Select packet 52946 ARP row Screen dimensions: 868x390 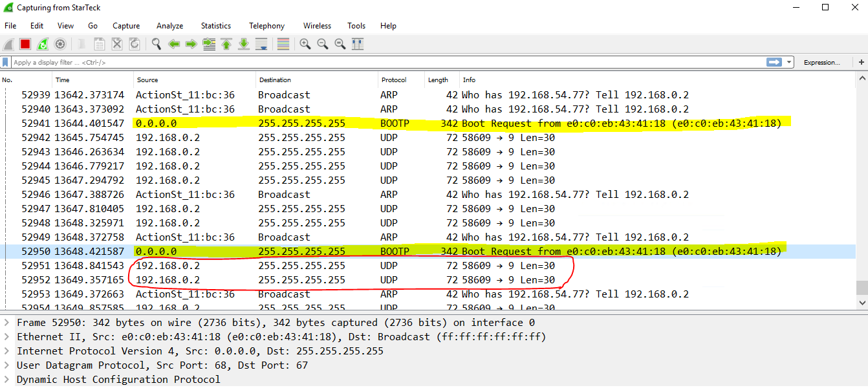point(428,195)
